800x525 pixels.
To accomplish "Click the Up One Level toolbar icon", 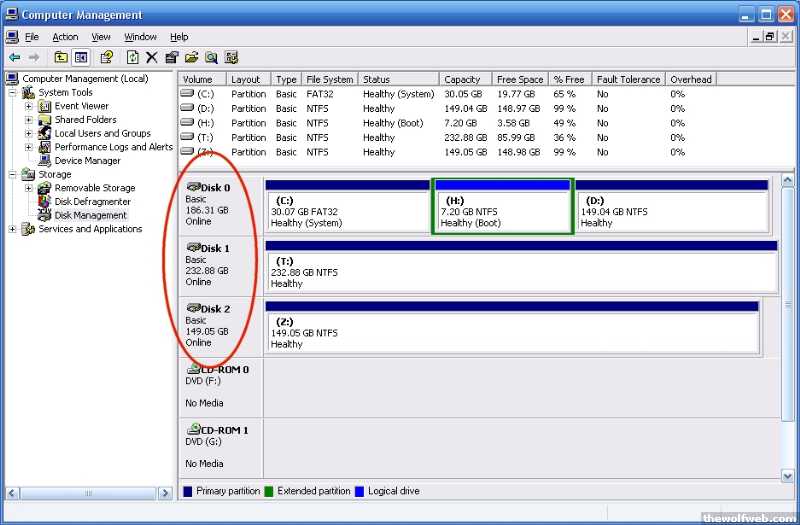I will 61,57.
